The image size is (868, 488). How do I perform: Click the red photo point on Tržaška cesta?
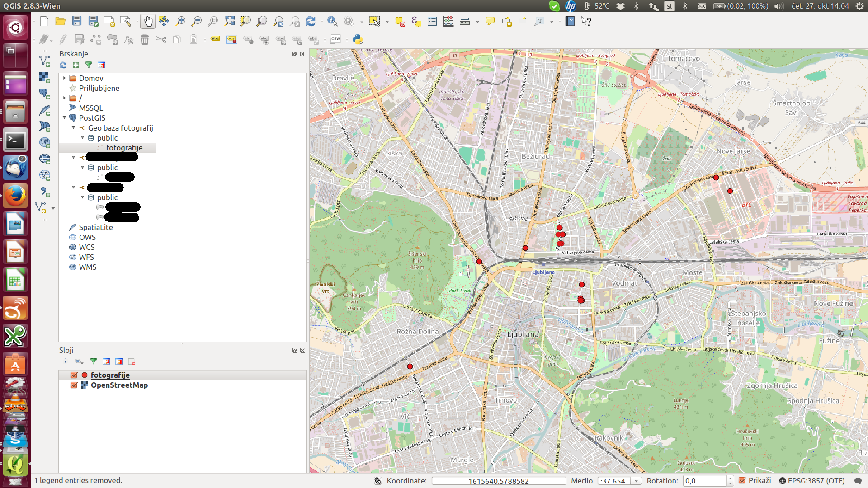[410, 366]
